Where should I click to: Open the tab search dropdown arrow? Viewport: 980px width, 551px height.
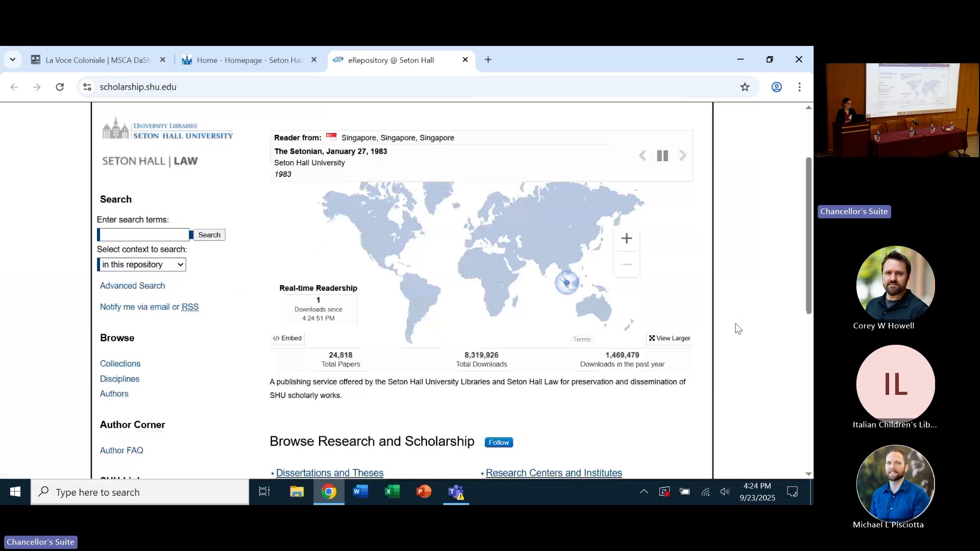(x=13, y=60)
